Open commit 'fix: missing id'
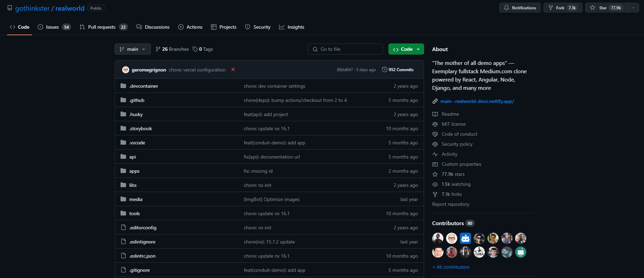 click(258, 171)
